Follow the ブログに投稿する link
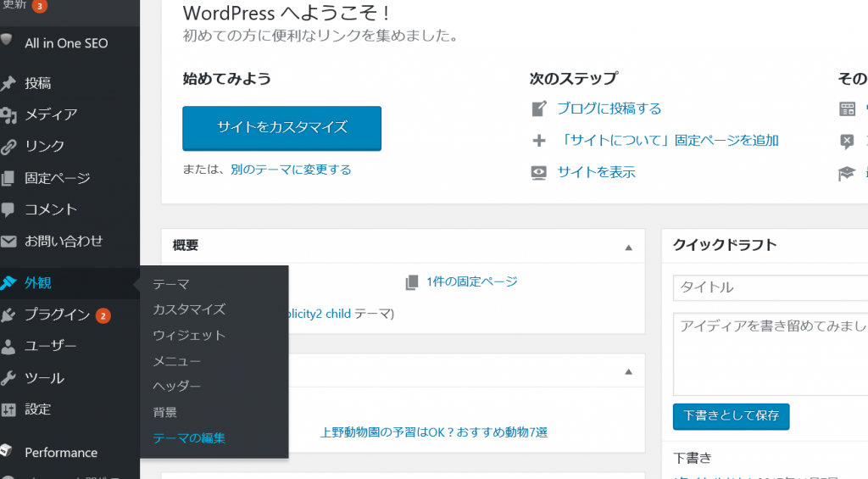Viewport: 868px width, 479px height. [609, 109]
